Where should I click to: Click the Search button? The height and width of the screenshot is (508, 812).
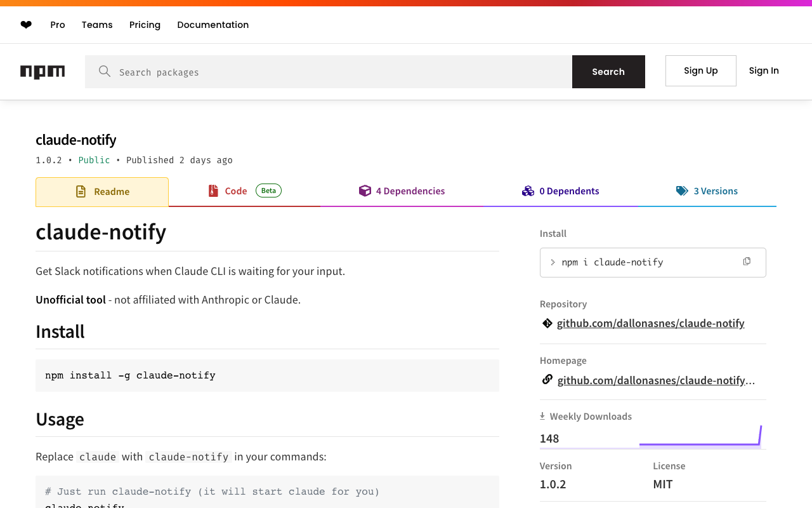point(608,72)
